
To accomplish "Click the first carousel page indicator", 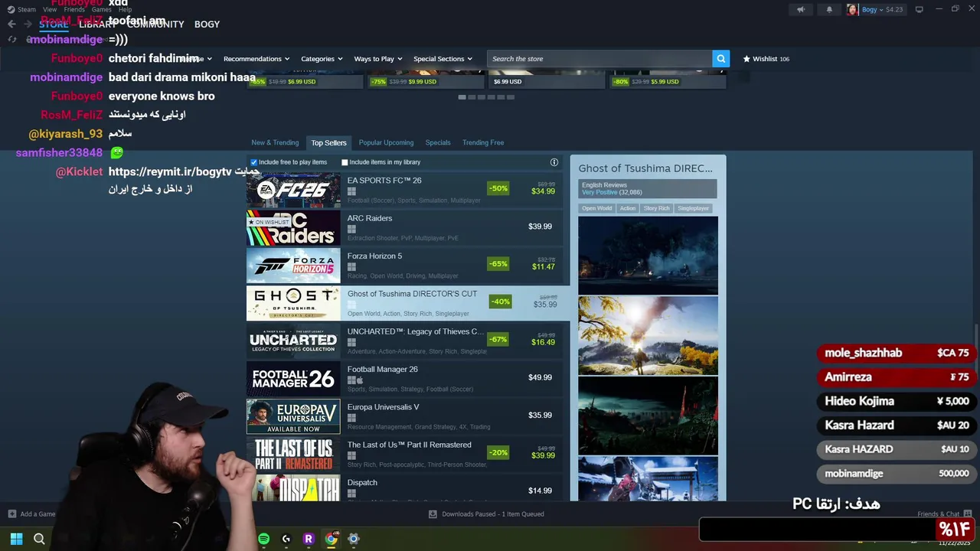I will coord(462,97).
